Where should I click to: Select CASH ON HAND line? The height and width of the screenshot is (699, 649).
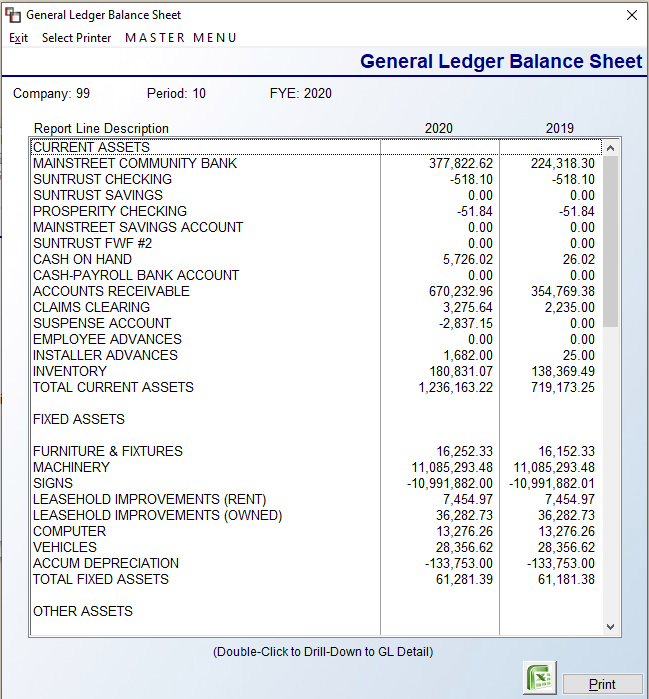pyautogui.click(x=316, y=259)
